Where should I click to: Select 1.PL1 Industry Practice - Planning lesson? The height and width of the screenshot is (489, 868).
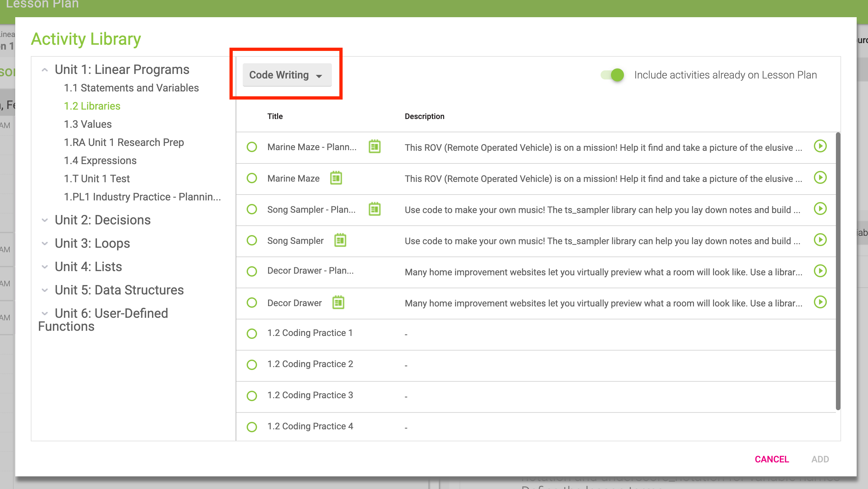143,197
